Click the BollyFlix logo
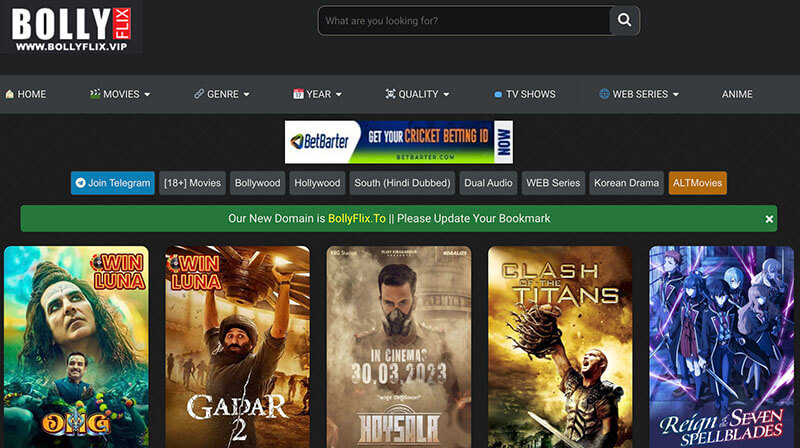 71,28
